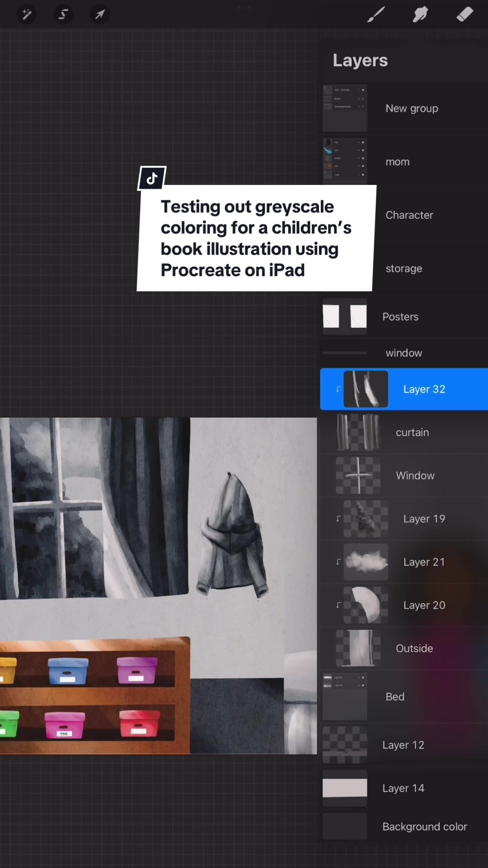
Task: Click the red storage box on the shelf
Action: pos(140,723)
